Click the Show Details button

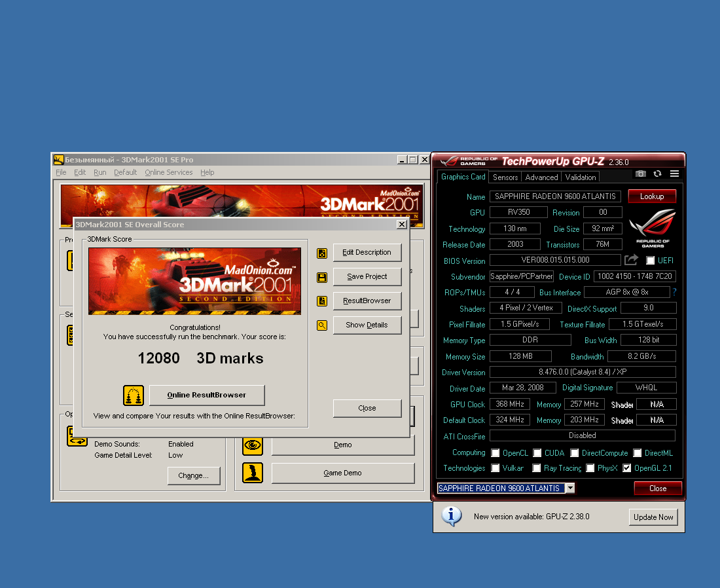click(367, 325)
